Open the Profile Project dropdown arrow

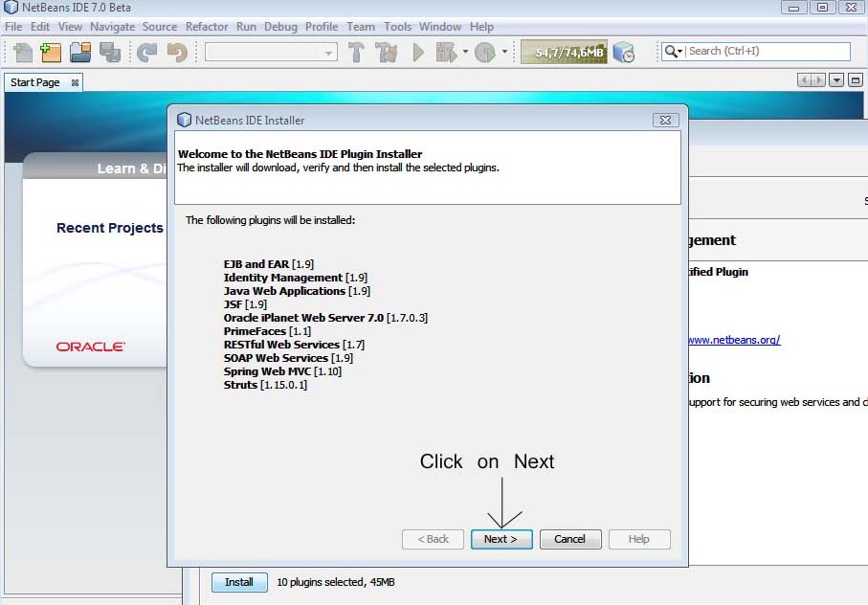pos(504,52)
